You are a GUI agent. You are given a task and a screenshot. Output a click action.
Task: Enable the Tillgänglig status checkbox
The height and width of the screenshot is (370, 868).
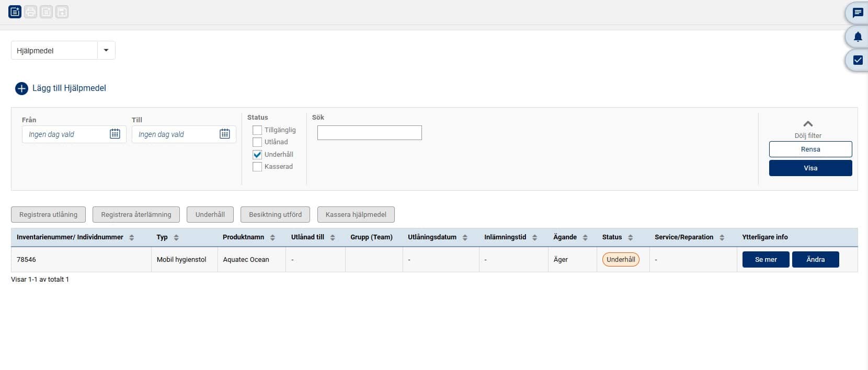click(x=257, y=130)
